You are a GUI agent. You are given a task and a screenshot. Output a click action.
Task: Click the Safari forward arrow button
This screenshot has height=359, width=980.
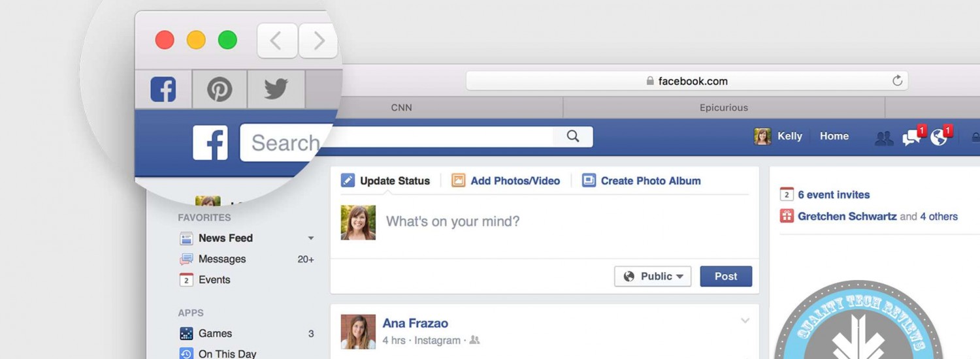(318, 40)
